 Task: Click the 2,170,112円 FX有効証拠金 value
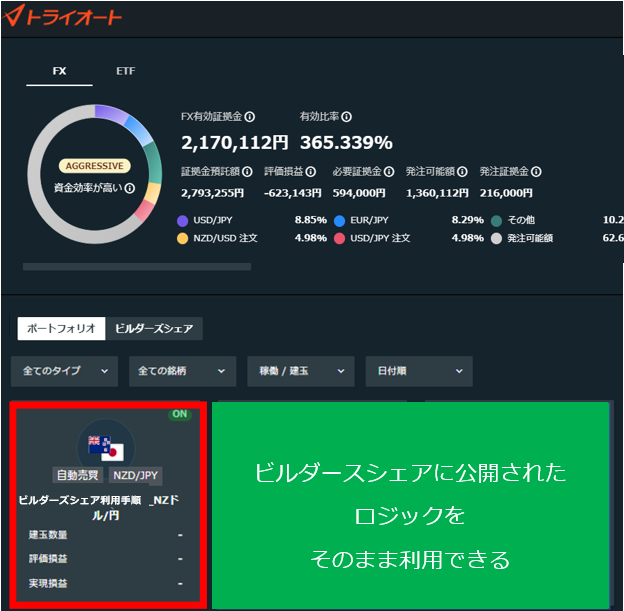(x=234, y=143)
